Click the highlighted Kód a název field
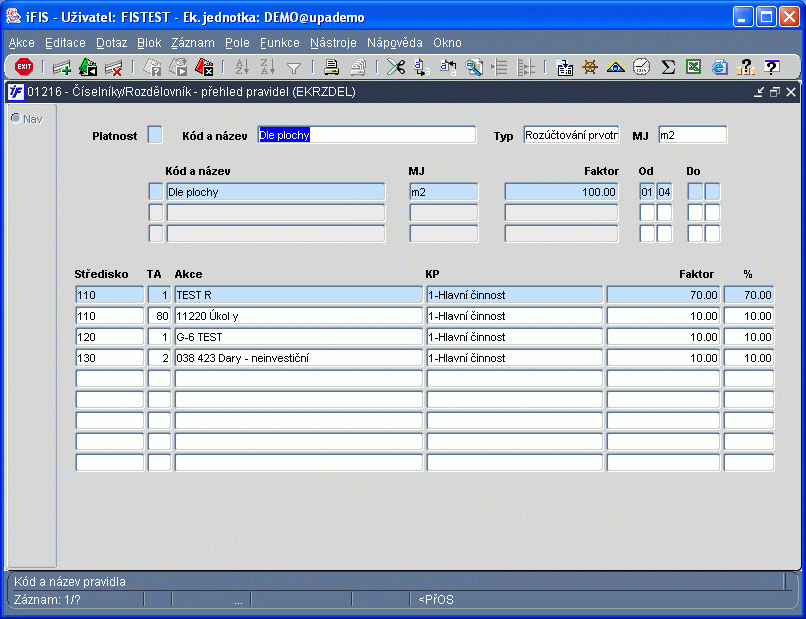Screen dimensions: 806x619 [x=366, y=135]
